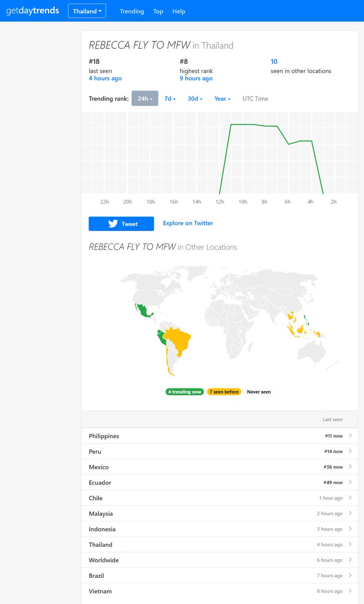Click the '#11 now' rank text
Image resolution: width=364 pixels, height=604 pixels.
[x=334, y=436]
